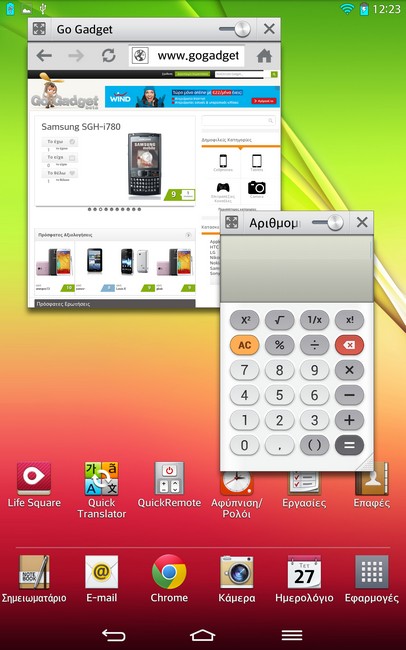The image size is (406, 650).
Task: Tap the browser home icon
Action: [264, 56]
